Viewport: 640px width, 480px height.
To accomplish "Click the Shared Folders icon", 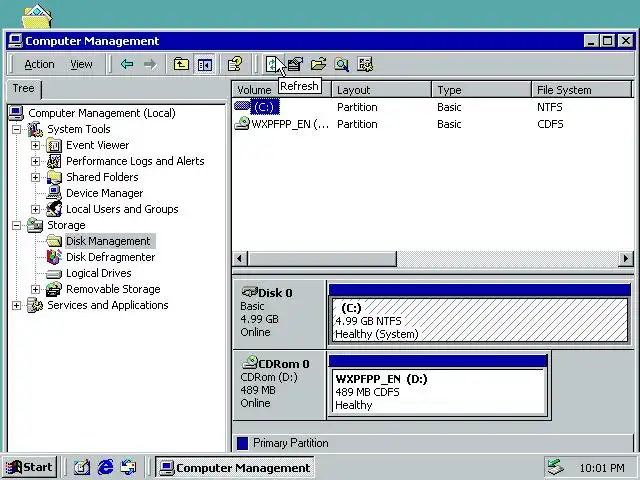I will (x=54, y=177).
